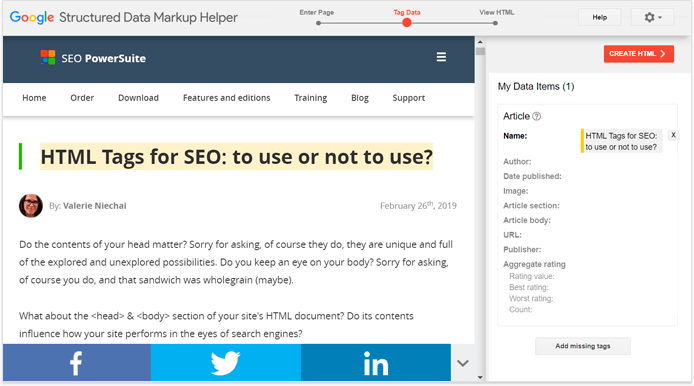Click the Author field label
Viewport: 694px width, 386px height.
[517, 162]
